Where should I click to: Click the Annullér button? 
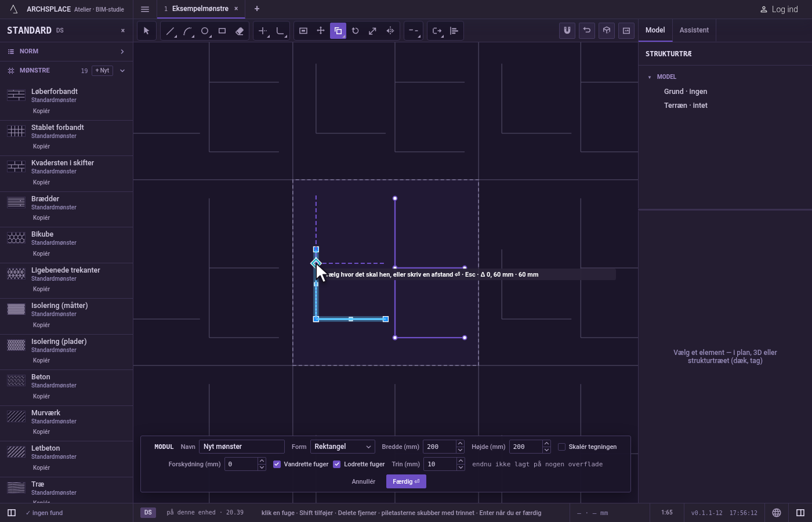tap(364, 481)
